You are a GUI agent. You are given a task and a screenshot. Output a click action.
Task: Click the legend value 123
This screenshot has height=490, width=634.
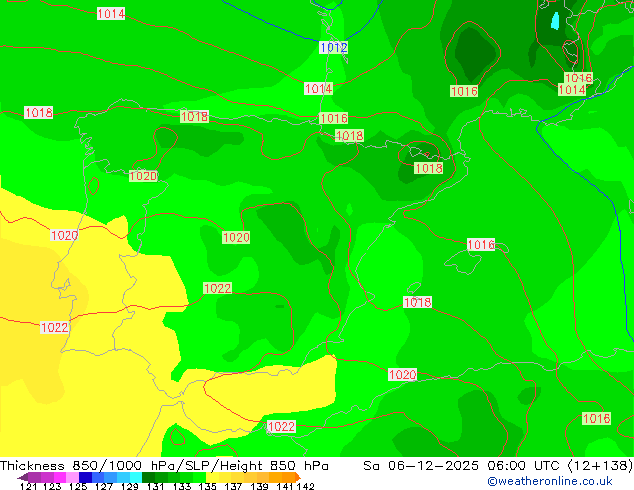(x=52, y=486)
